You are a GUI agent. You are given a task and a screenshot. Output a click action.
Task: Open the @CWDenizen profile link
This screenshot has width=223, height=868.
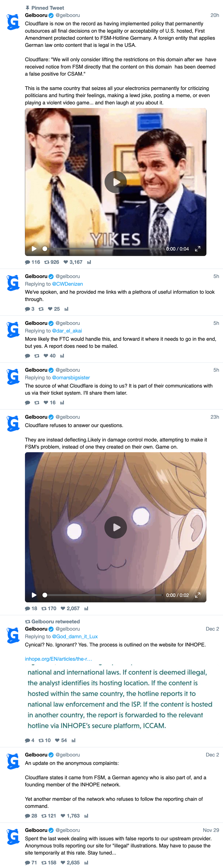tap(67, 284)
